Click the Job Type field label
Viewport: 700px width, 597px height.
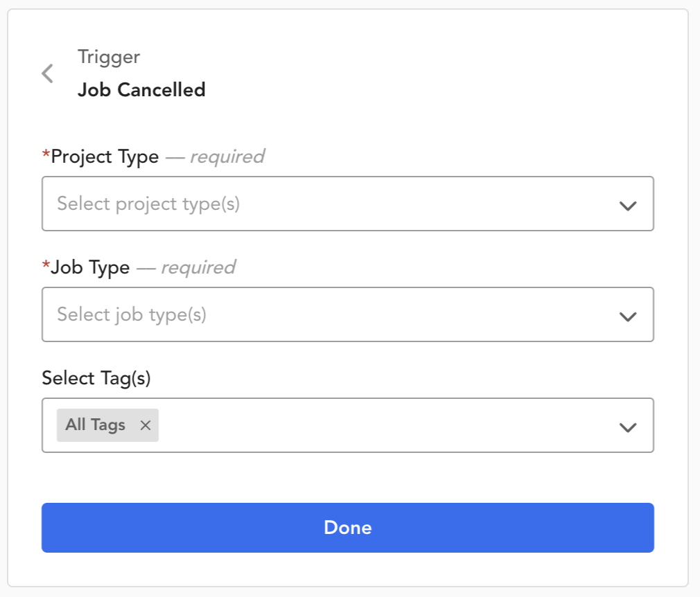click(x=90, y=268)
